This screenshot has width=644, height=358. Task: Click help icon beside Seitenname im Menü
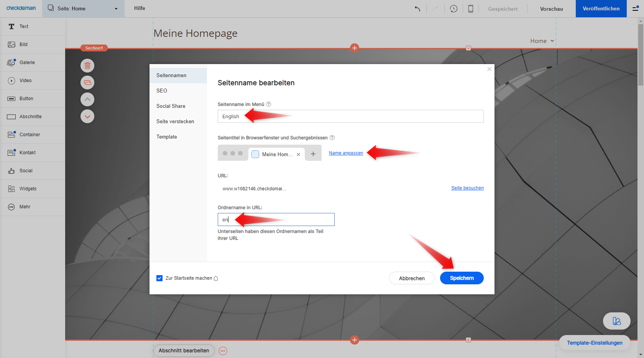pos(269,104)
